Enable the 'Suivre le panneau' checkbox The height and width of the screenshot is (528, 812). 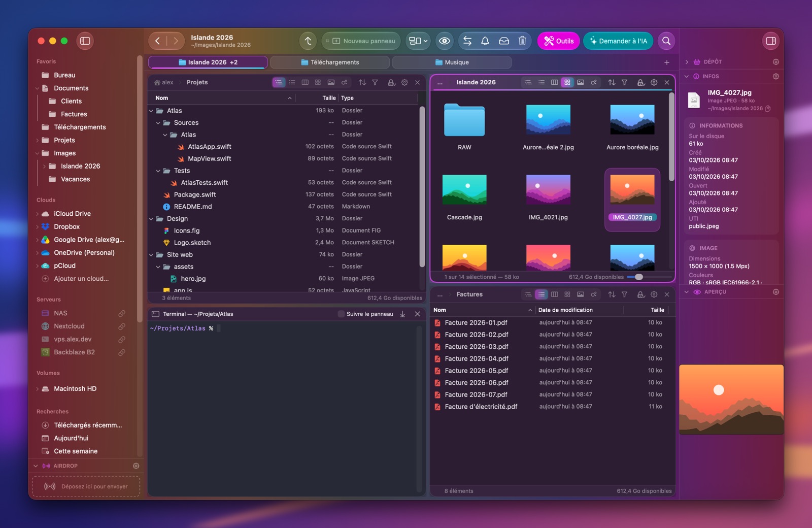[341, 314]
